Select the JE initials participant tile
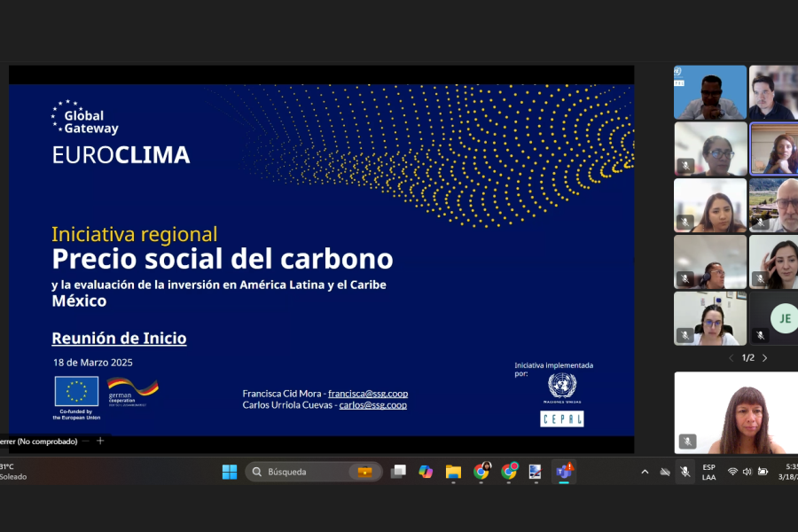 [x=773, y=318]
